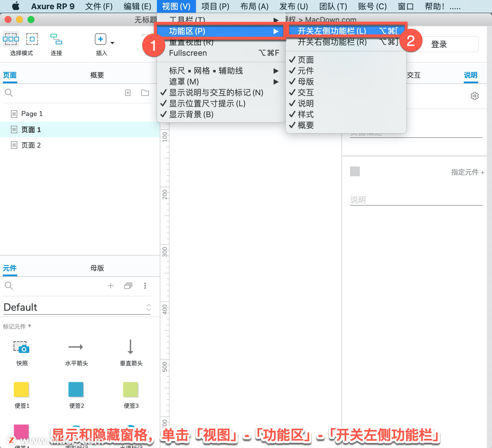Expand the 遮罩 (M) submenu
Image resolution: width=492 pixels, height=448 pixels.
tap(221, 82)
